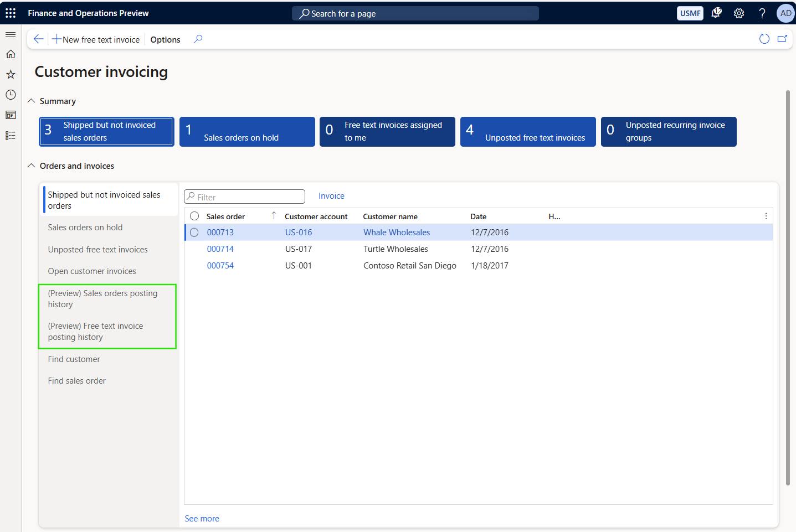The height and width of the screenshot is (532, 796).
Task: Click the back arrow icon
Action: tap(38, 39)
